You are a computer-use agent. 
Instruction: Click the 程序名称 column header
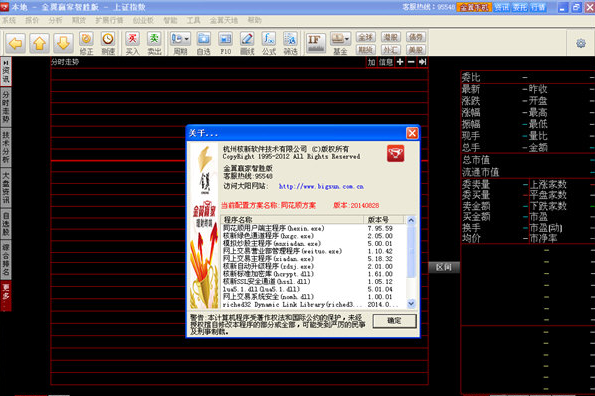tap(292, 220)
